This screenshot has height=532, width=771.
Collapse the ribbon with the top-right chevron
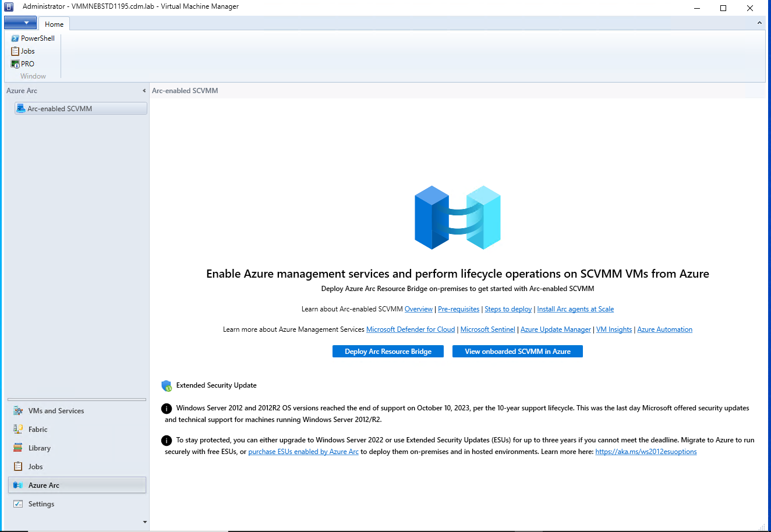[759, 22]
